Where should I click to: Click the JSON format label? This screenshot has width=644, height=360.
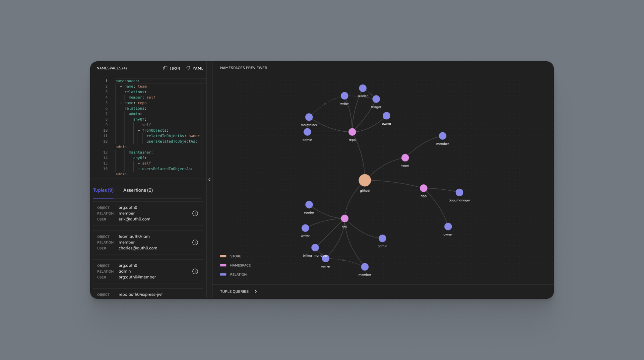(175, 68)
